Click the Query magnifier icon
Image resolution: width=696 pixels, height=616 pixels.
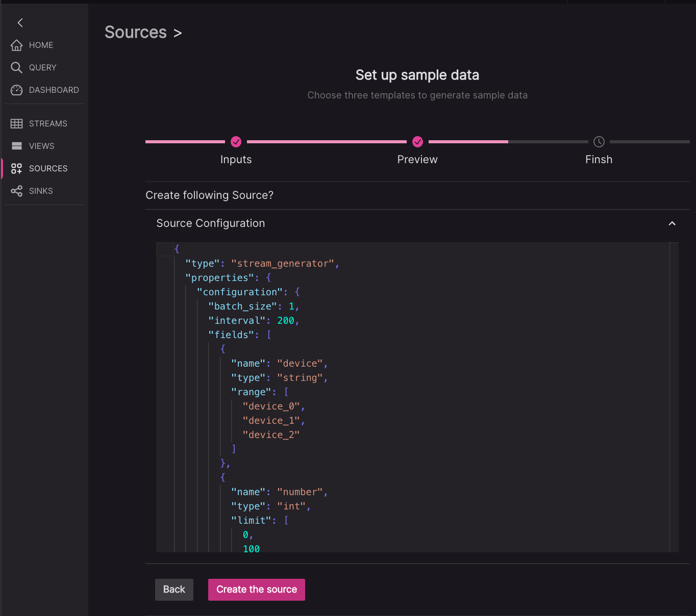click(17, 68)
